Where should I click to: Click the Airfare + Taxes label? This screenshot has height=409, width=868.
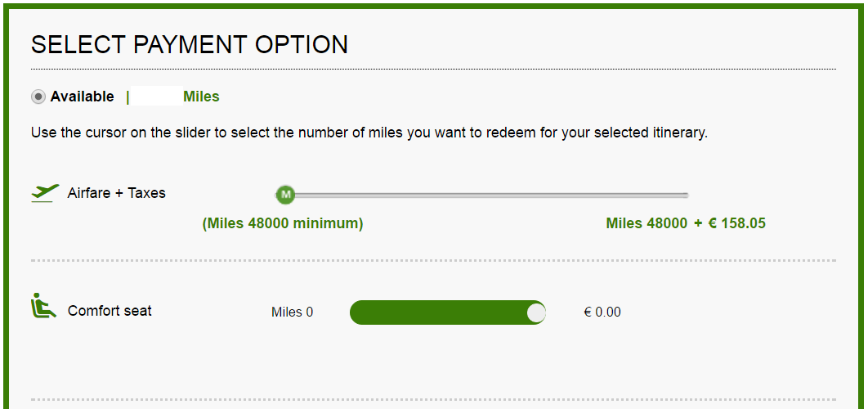[x=116, y=193]
